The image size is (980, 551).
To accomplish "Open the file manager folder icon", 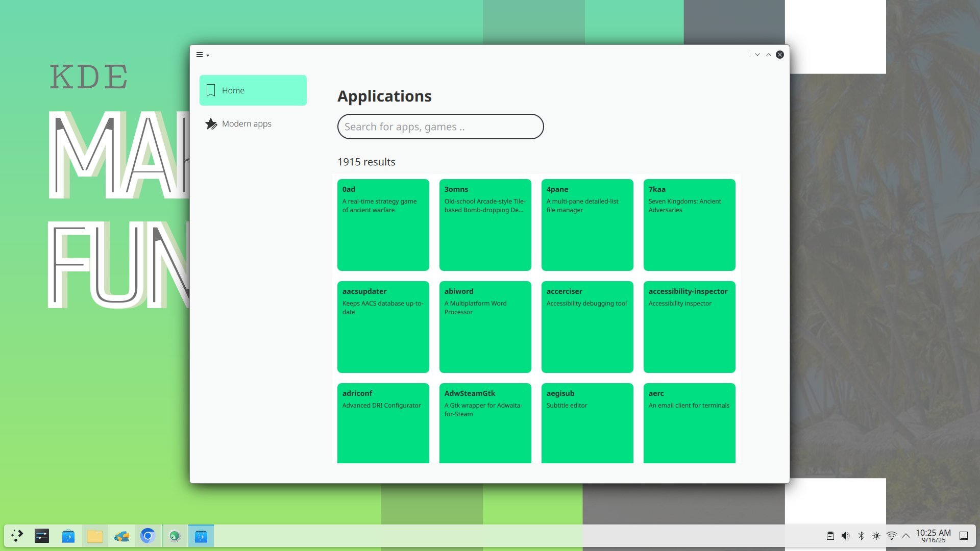I will pyautogui.click(x=95, y=536).
